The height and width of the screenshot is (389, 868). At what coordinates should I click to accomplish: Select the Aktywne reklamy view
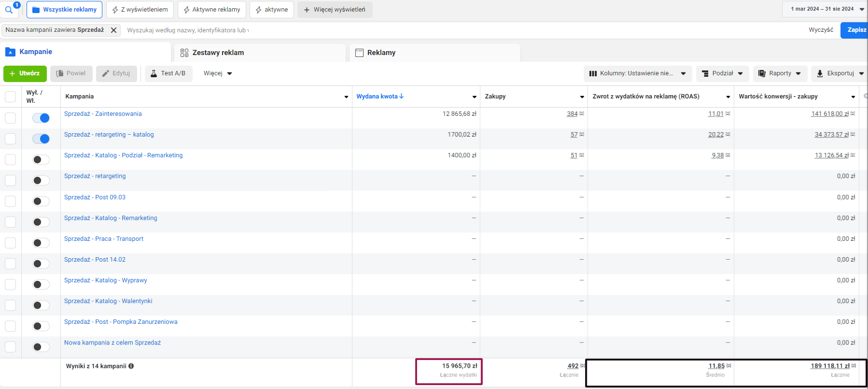(x=212, y=10)
